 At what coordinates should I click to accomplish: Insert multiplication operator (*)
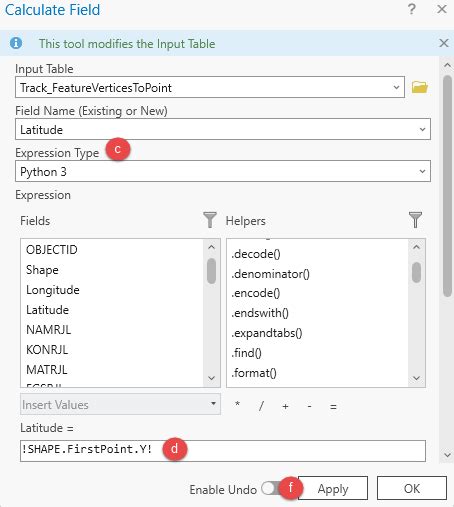tap(237, 405)
